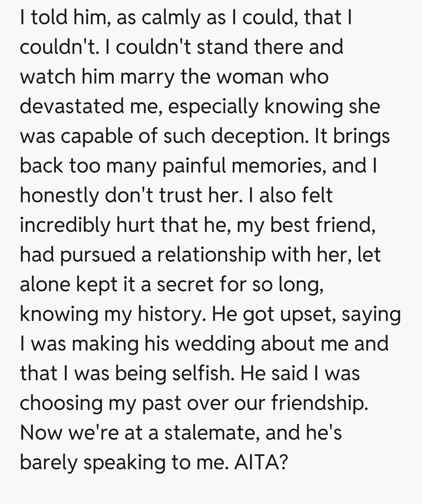Click the word 'choosing'
Viewport: 422px width, 504px height.
click(61, 403)
